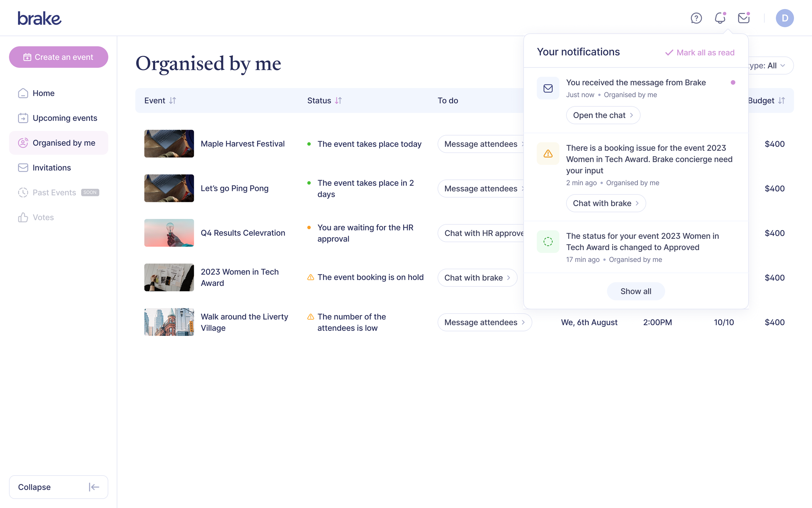
Task: Expand the type All filter dropdown
Action: (x=770, y=65)
